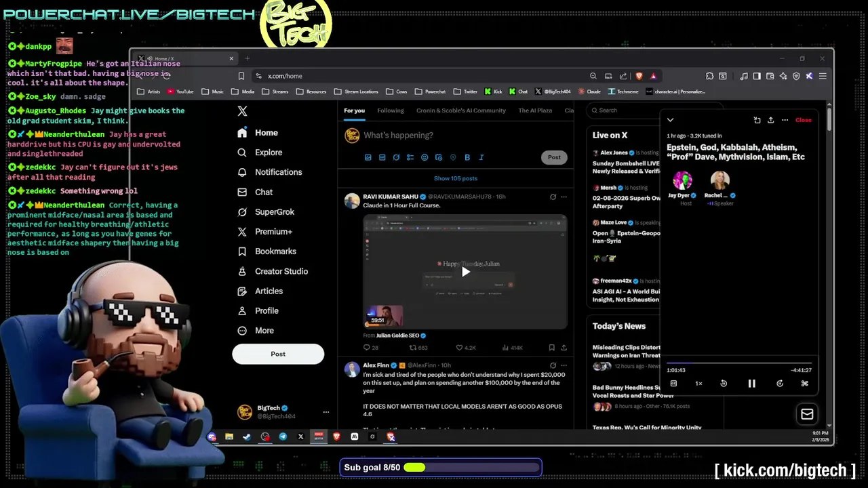The width and height of the screenshot is (868, 488).
Task: Click the Grok icon on Ravi Kumar Sahu's post
Action: pos(553,197)
